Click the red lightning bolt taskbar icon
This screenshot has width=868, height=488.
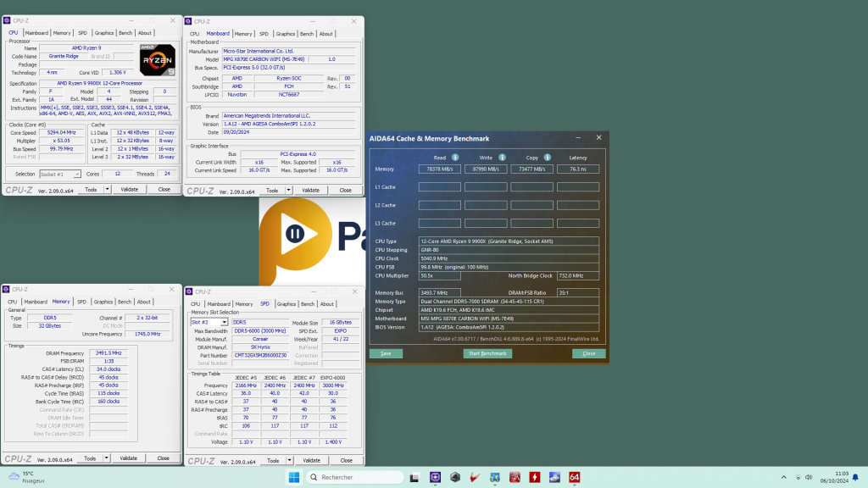(x=534, y=477)
